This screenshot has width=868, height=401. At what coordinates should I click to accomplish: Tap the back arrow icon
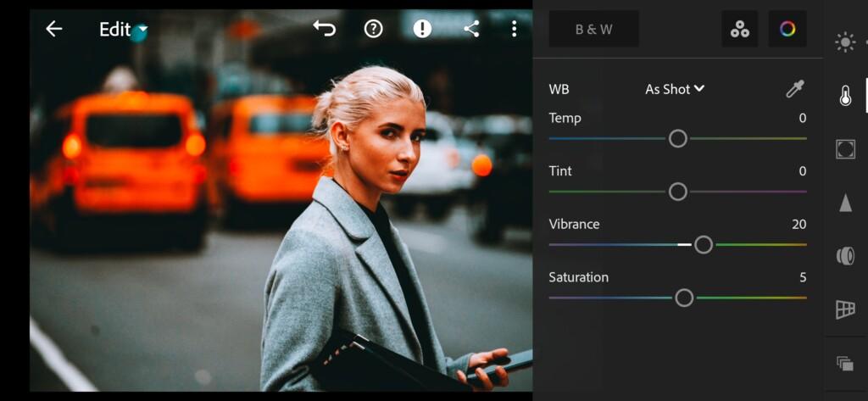(x=53, y=29)
